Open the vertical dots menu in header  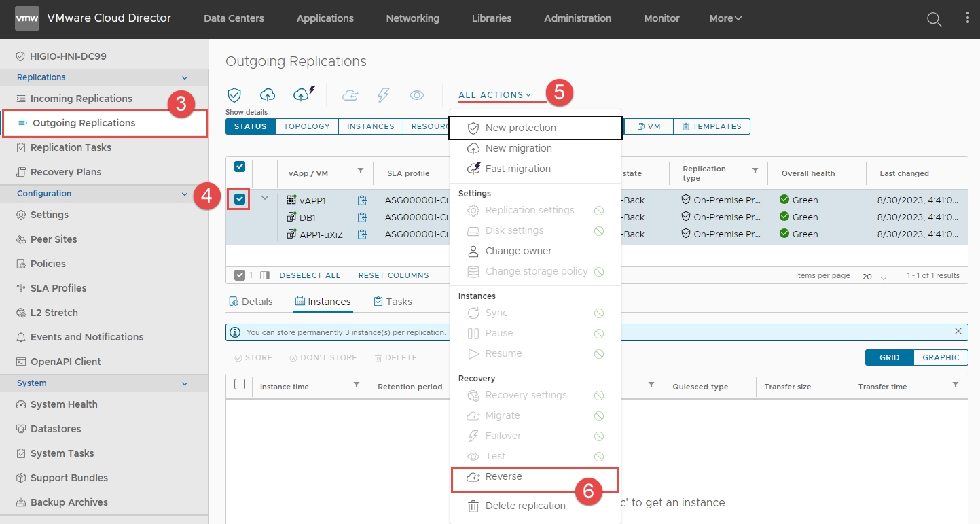pyautogui.click(x=967, y=18)
